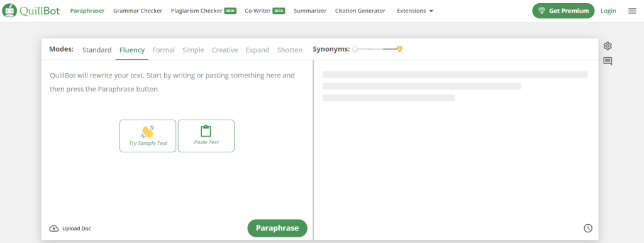Click the Upload Doc label
The height and width of the screenshot is (243, 644).
pos(77,229)
